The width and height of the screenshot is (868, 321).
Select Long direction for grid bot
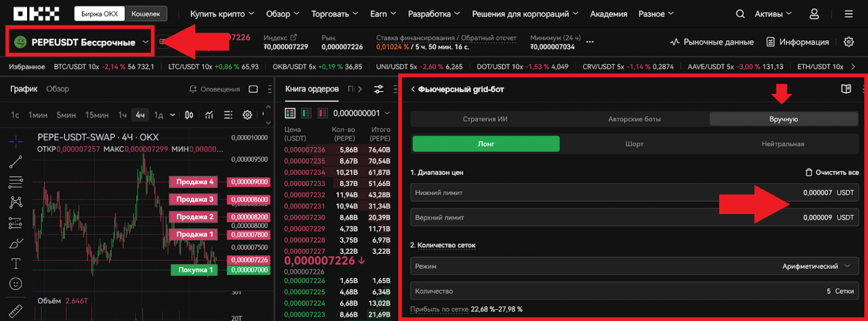(486, 144)
